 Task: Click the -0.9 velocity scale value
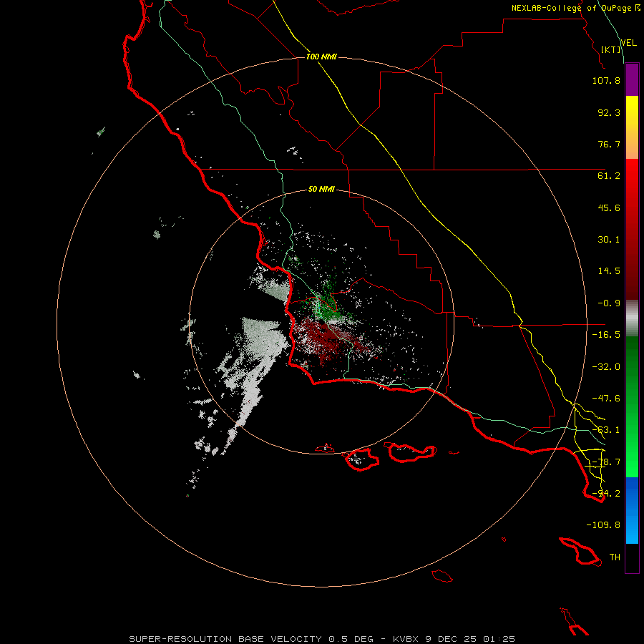click(609, 303)
